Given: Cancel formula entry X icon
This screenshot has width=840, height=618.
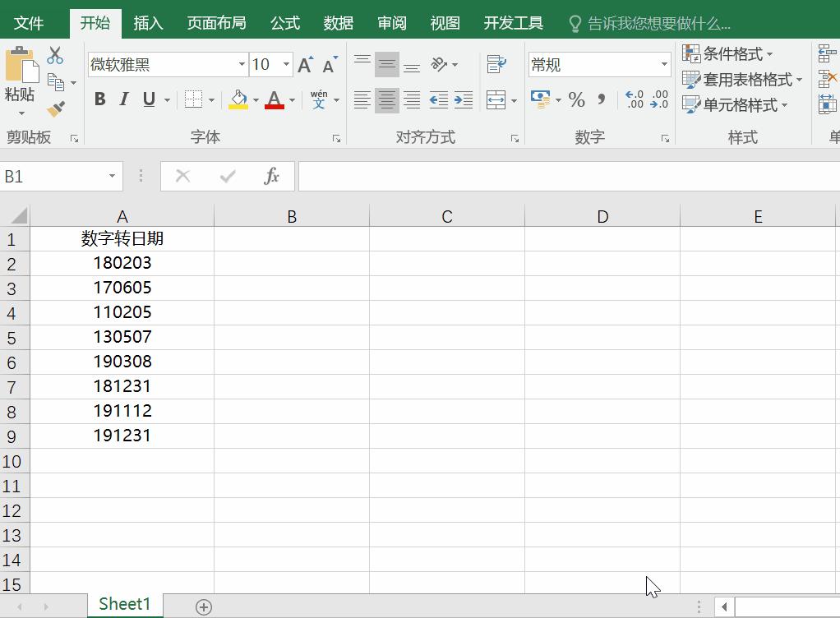Looking at the screenshot, I should (x=183, y=176).
